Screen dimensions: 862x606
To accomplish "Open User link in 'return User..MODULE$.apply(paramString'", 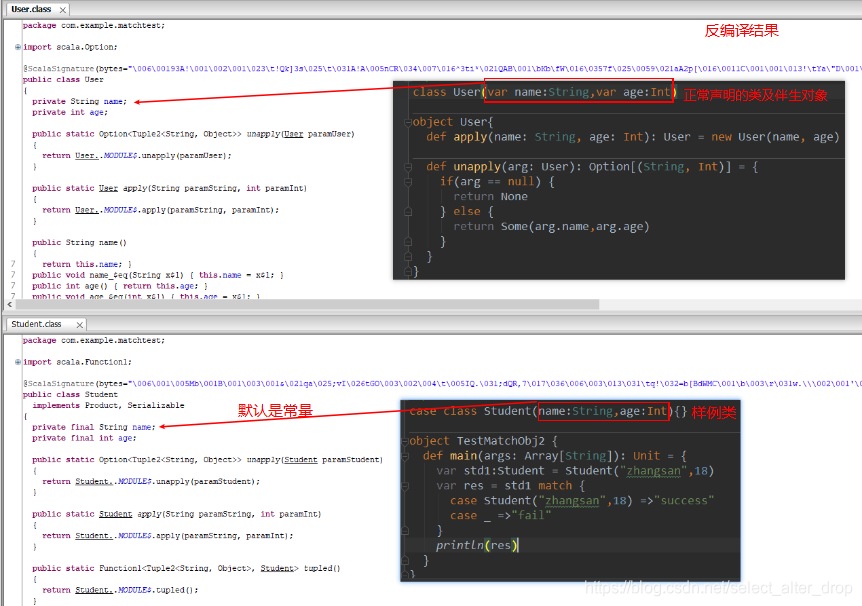I will (x=85, y=210).
